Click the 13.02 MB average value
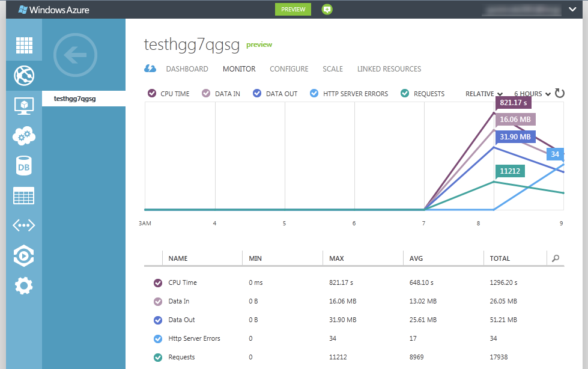The height and width of the screenshot is (369, 588). pyautogui.click(x=423, y=302)
